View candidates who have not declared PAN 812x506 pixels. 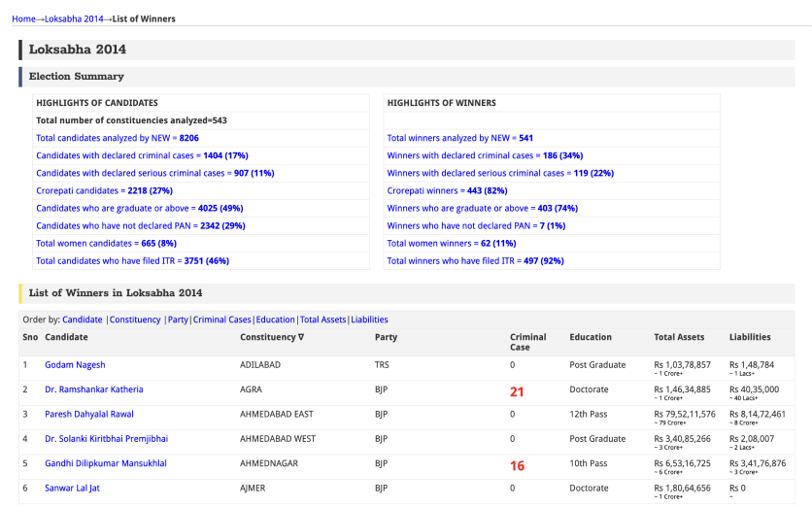coord(140,226)
